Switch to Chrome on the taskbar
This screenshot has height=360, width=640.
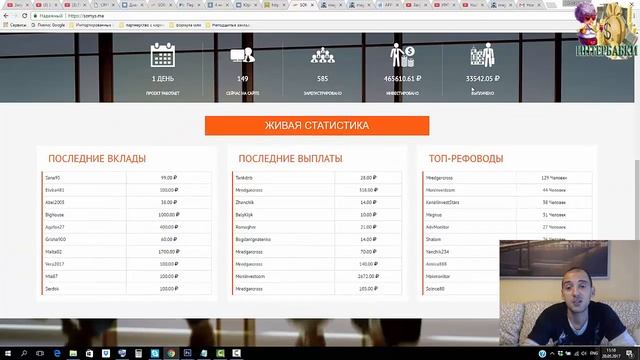coord(171,353)
